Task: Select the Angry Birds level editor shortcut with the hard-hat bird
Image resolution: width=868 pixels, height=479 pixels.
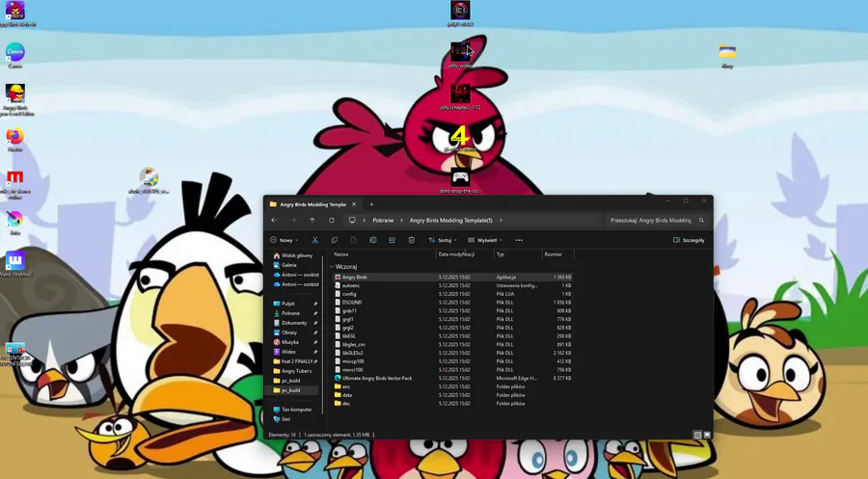Action: [x=14, y=99]
